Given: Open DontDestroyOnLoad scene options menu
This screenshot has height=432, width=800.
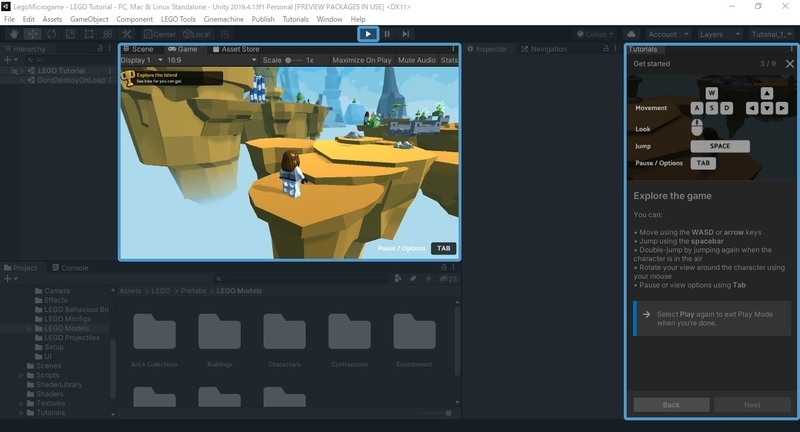Looking at the screenshot, I should (x=110, y=80).
